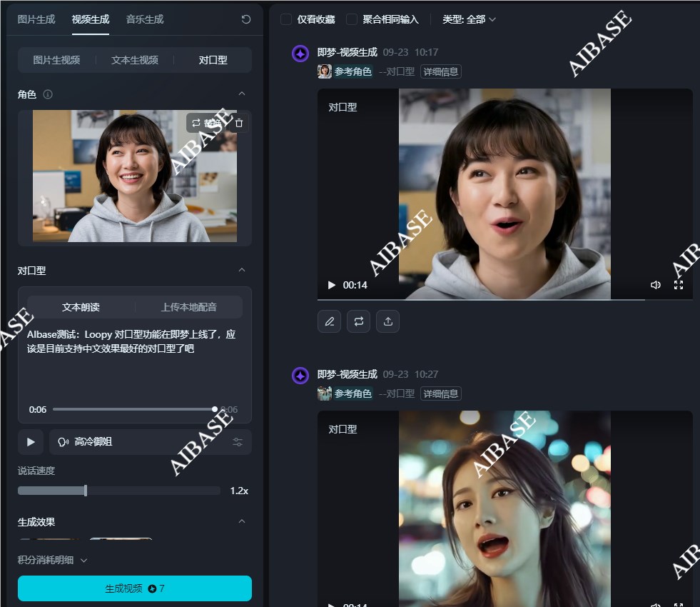Click the 即梦 avatar icon of 10:27 post
This screenshot has width=700, height=607.
300,376
